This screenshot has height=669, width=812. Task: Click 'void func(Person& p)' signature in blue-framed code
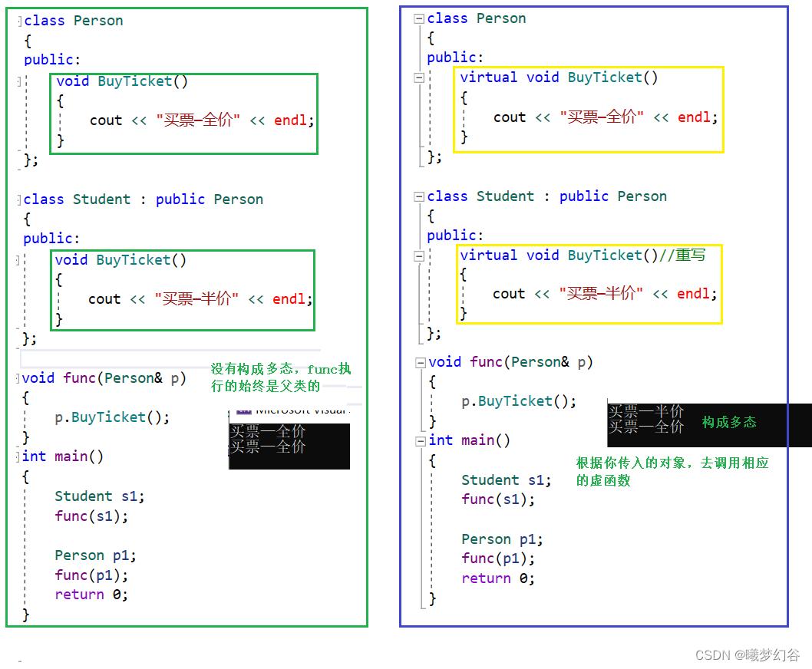pos(510,362)
